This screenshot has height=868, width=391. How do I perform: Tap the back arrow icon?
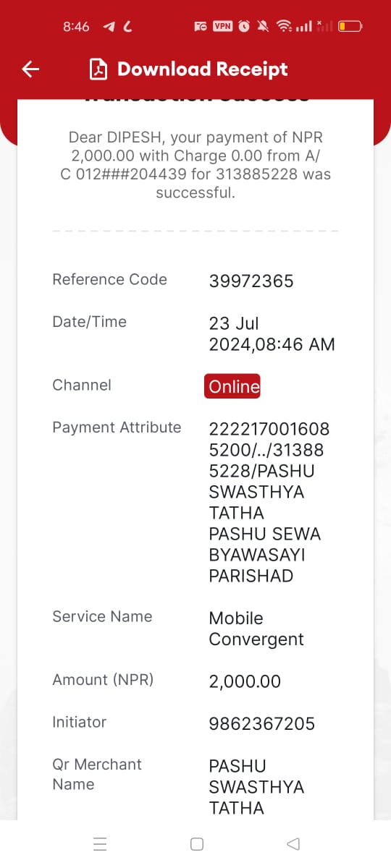(x=30, y=69)
